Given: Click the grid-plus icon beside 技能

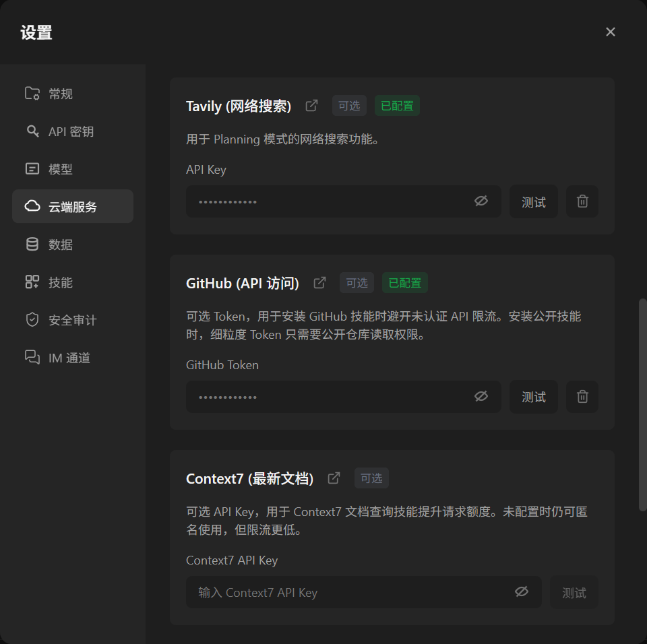Looking at the screenshot, I should coord(32,282).
